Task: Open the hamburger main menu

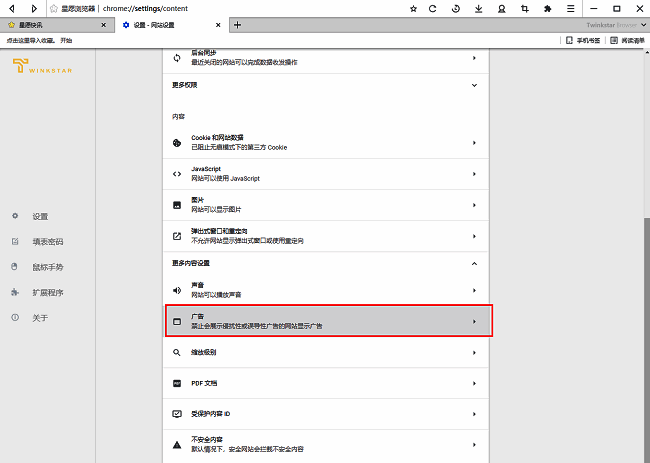Action: pyautogui.click(x=570, y=8)
